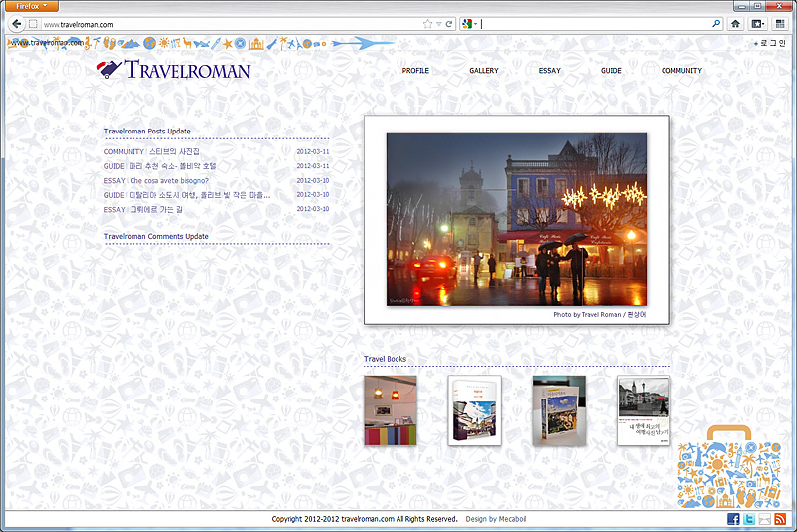Click the address bar showing www.travelroman.com
Image resolution: width=797 pixels, height=532 pixels.
[231, 24]
